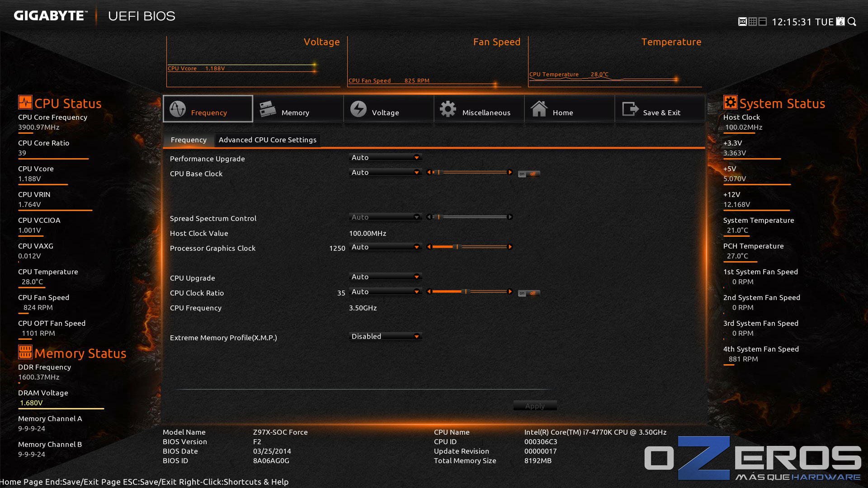Click the Memory Status module icon

pos(25,352)
